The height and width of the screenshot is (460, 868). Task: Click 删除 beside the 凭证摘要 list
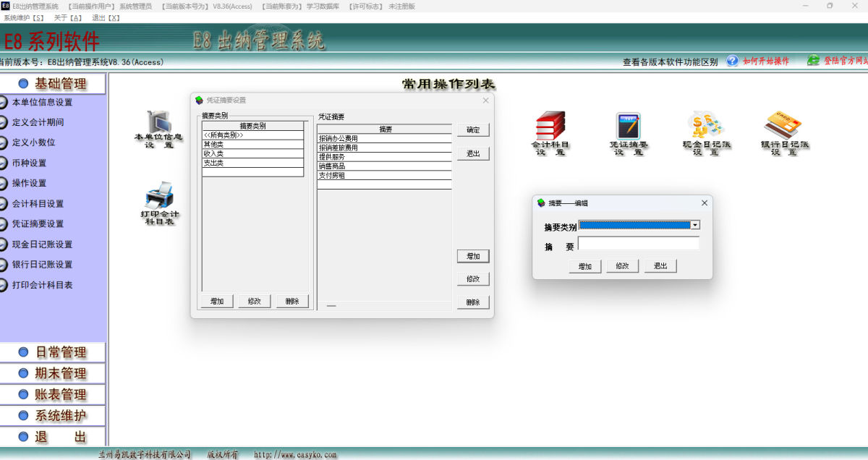[x=473, y=302]
